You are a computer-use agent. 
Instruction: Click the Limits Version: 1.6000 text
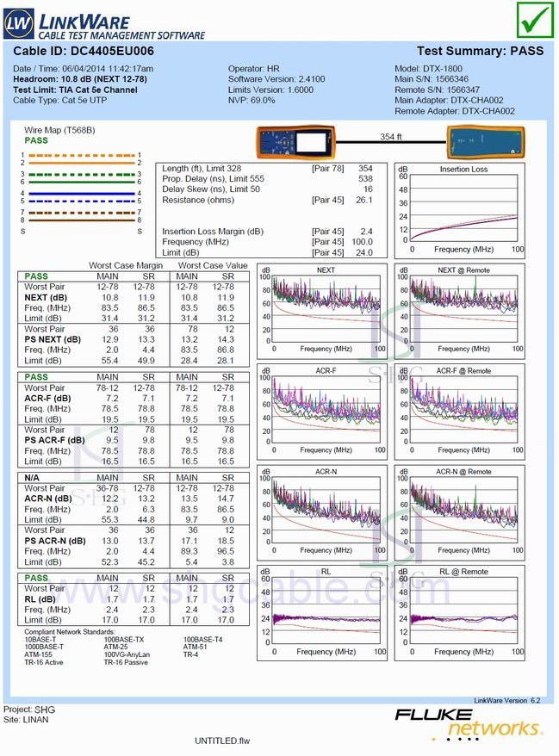tap(270, 90)
